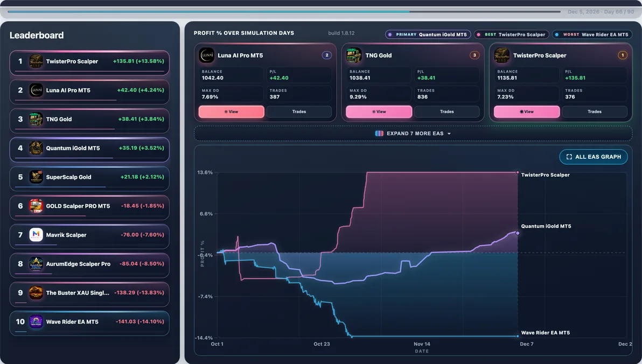The height and width of the screenshot is (364, 642).
Task: Select The Buster XAU leaderboard row
Action: 89,294
